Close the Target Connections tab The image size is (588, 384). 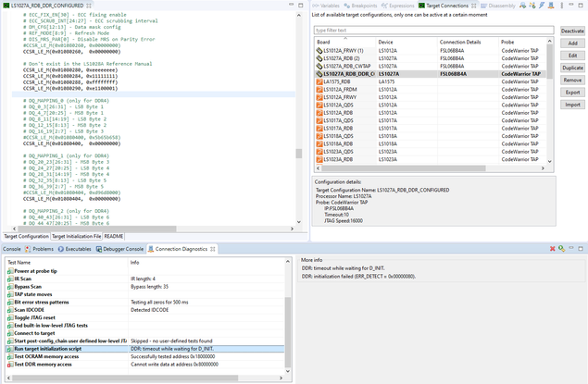click(473, 6)
